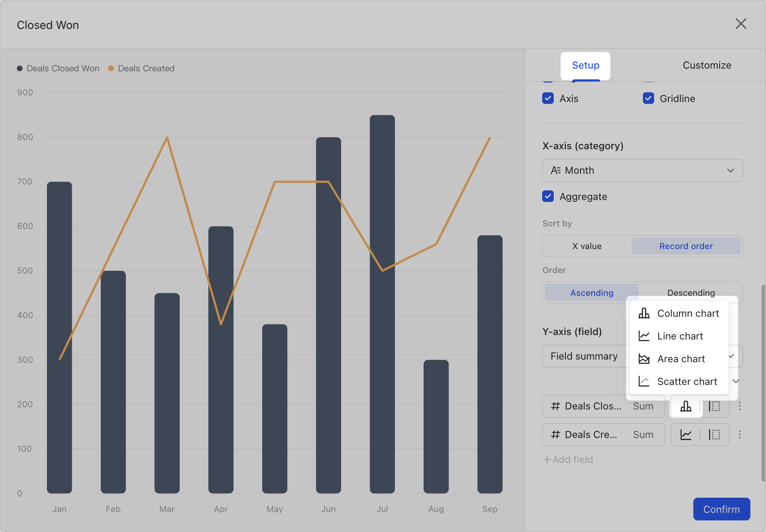Open the three-dot menu for the Deals Closed field

point(740,406)
